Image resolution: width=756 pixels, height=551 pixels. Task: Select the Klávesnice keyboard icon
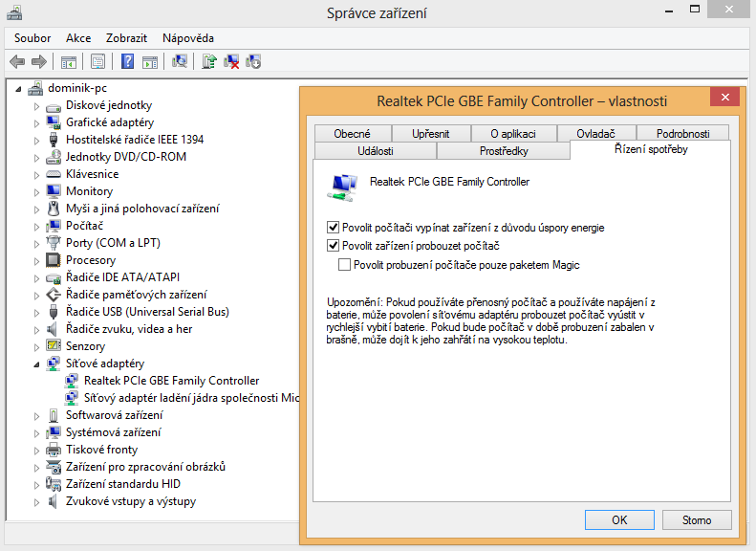click(x=54, y=174)
